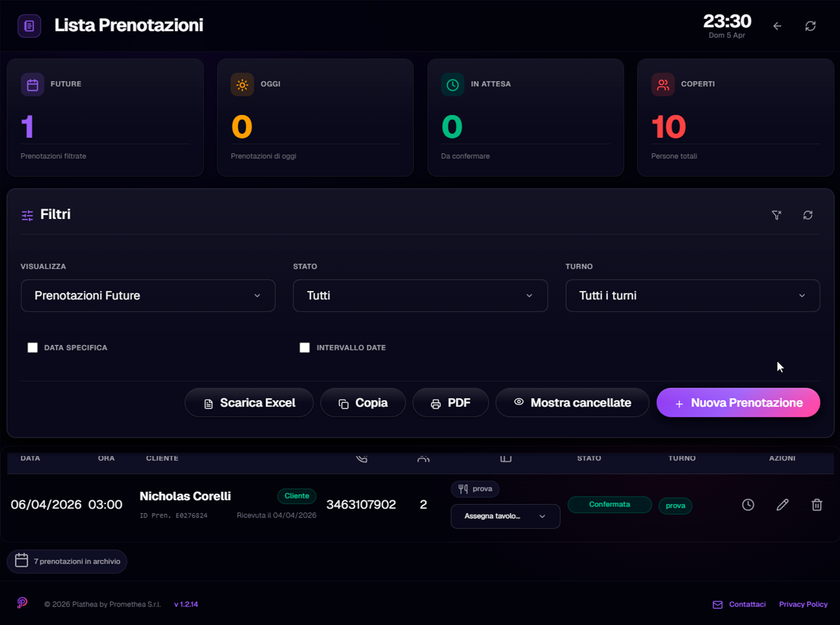Open the Assegna tavolo selector
The width and height of the screenshot is (840, 625).
[x=505, y=516]
